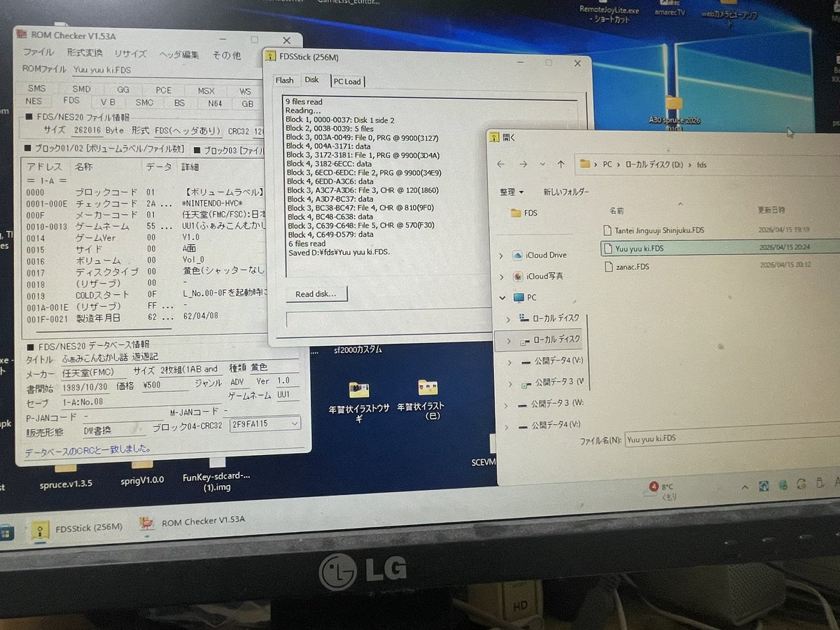Sort files by the 更新日時 column header
Image resolution: width=840 pixels, height=630 pixels.
771,210
